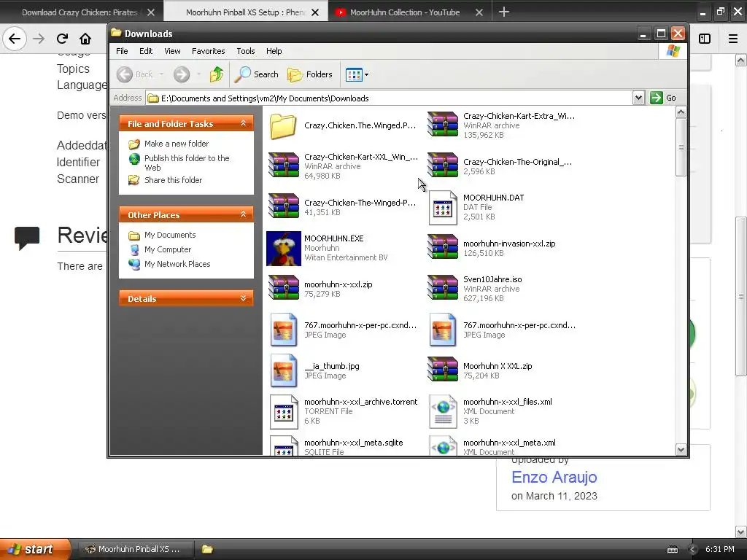This screenshot has height=560, width=747.
Task: Select the MOORHUHN.DAT file icon
Action: 443,208
